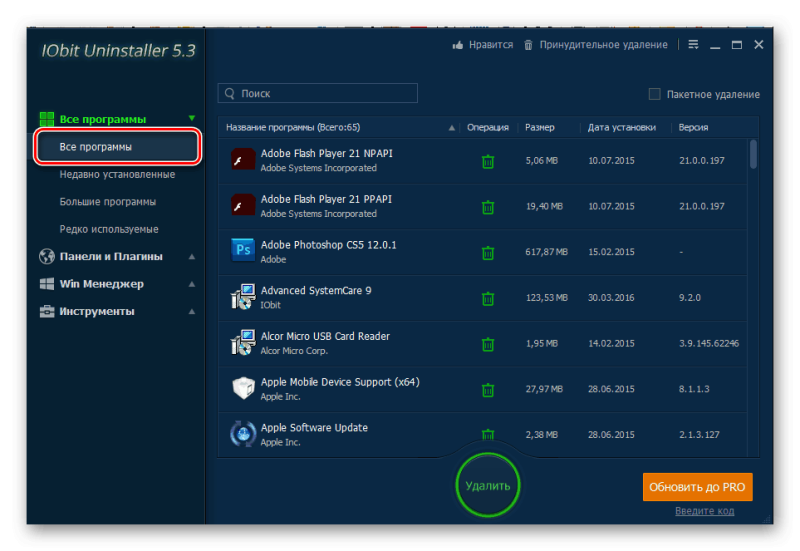The width and height of the screenshot is (800, 551).
Task: Click the Alcor Micro USB Card Reader icon
Action: 243,342
